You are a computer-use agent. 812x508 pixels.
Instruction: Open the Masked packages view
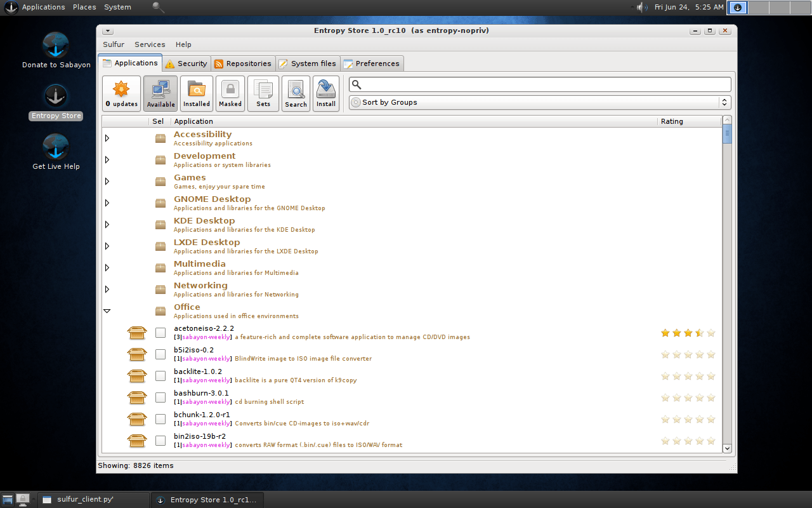click(230, 94)
